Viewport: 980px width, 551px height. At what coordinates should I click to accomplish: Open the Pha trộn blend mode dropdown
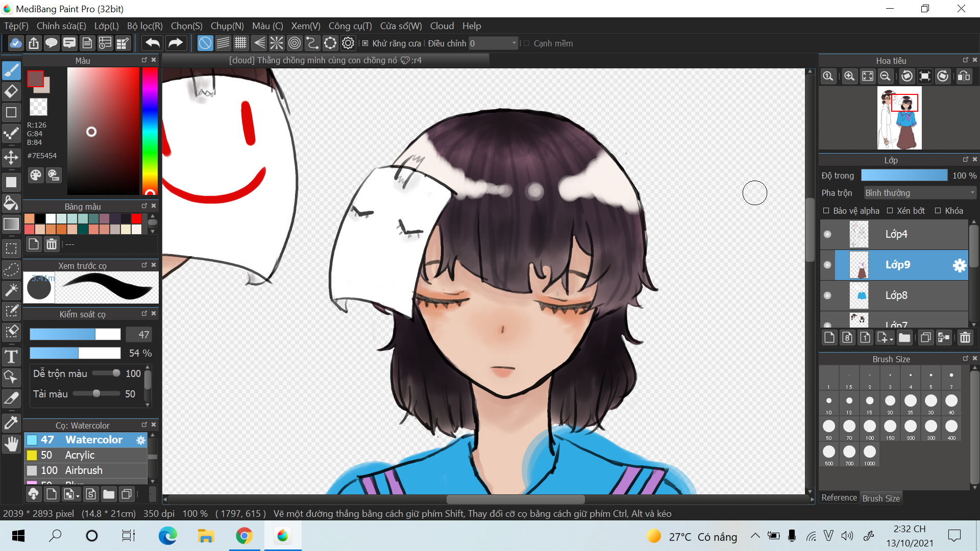[x=919, y=193]
